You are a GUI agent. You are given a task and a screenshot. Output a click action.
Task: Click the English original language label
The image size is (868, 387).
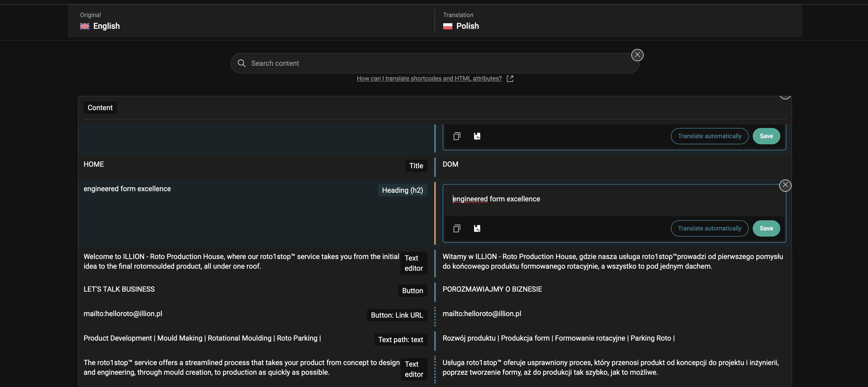point(107,26)
